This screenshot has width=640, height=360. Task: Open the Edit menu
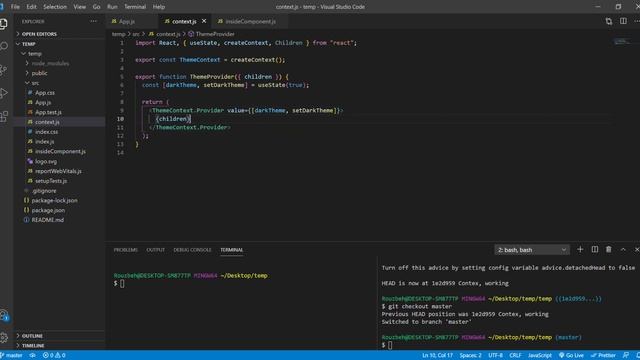(31, 7)
